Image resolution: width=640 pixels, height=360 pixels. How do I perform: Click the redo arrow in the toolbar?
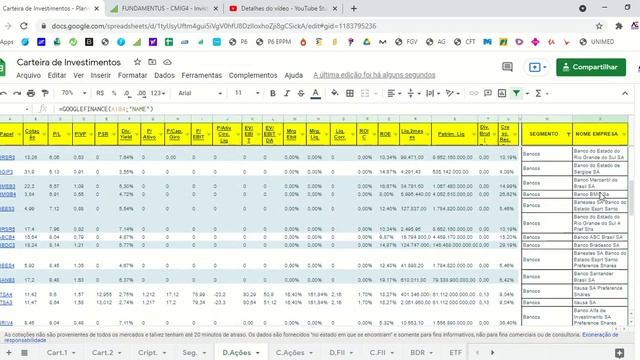pyautogui.click(x=17, y=93)
